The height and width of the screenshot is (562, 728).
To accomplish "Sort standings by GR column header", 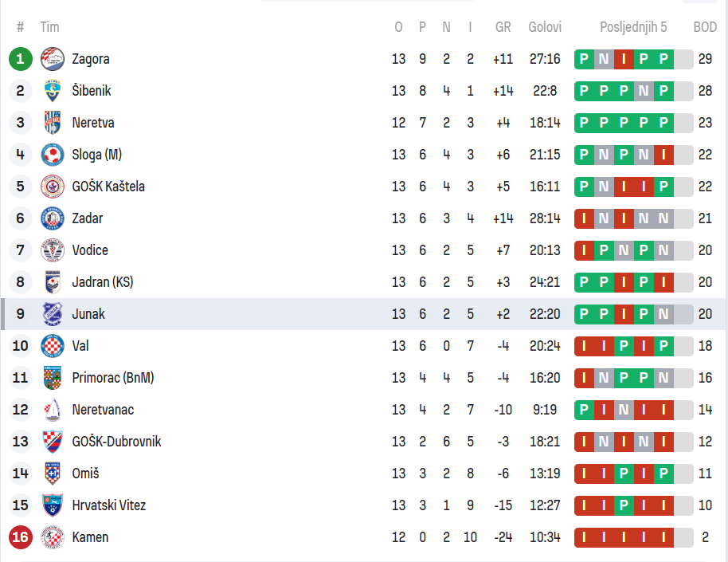I will point(503,27).
